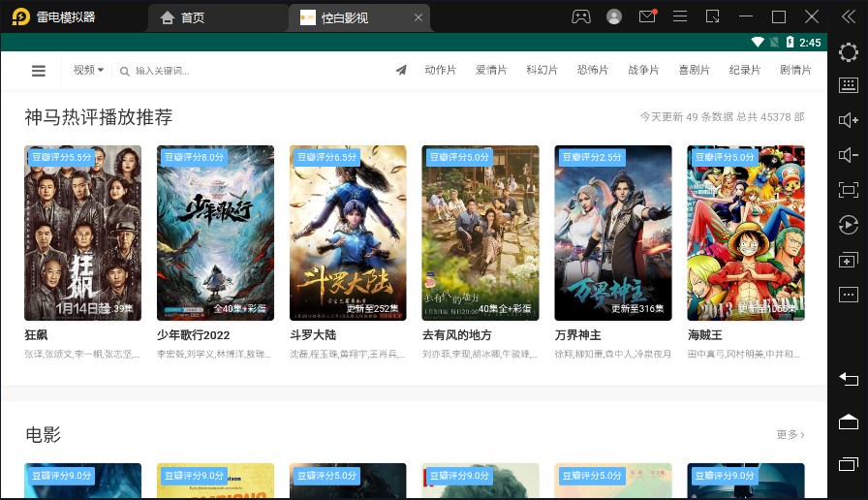The image size is (868, 500).
Task: Close the 悾白影视 tab
Action: click(x=418, y=17)
